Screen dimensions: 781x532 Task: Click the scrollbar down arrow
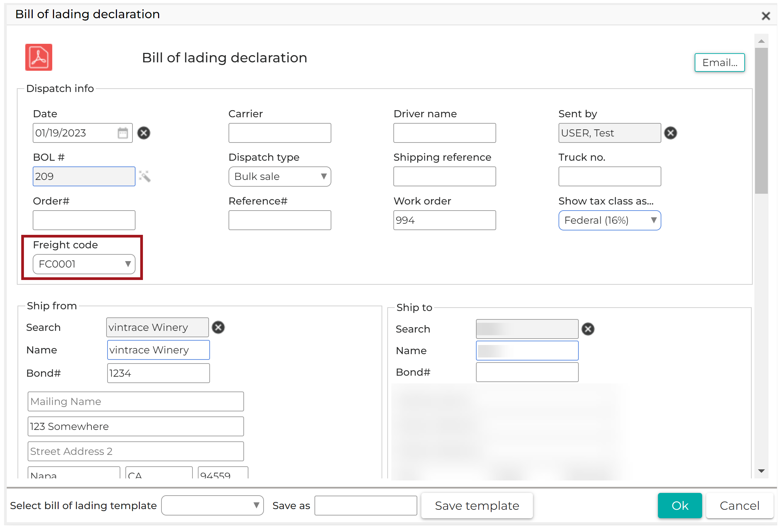point(761,471)
